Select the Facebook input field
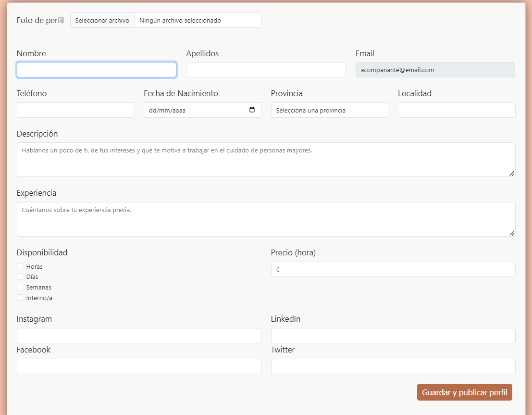Viewport: 532px width, 415px height. [x=139, y=366]
